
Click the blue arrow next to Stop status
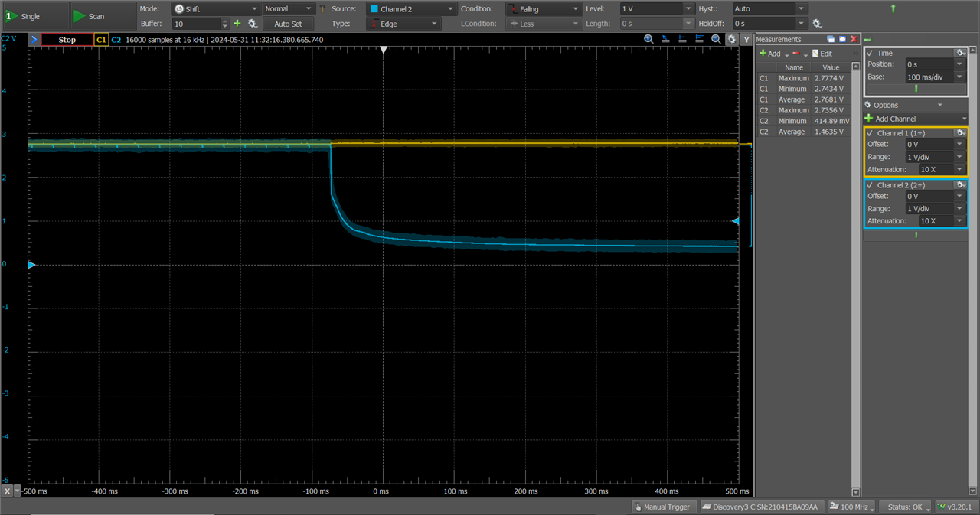34,39
